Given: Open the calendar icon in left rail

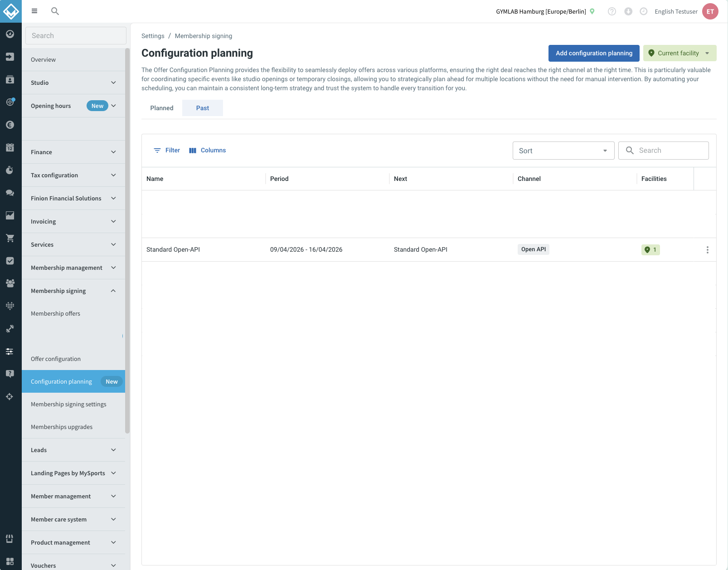Looking at the screenshot, I should [10, 147].
